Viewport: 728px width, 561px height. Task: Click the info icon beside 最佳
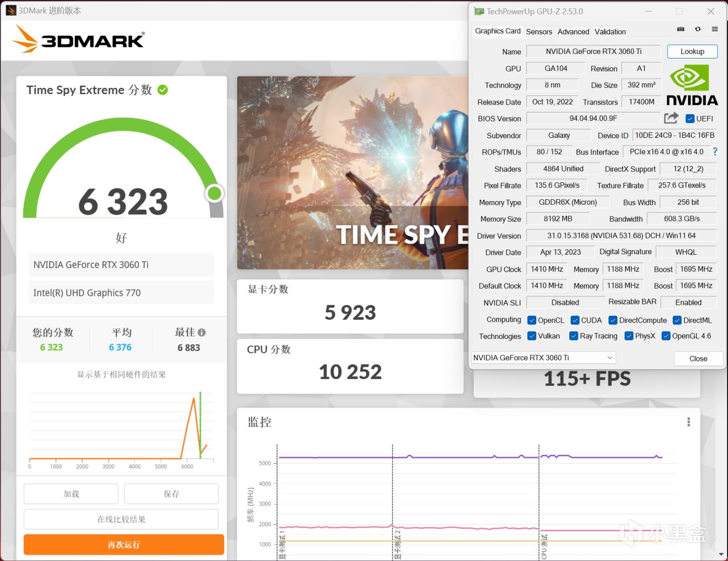pyautogui.click(x=202, y=333)
